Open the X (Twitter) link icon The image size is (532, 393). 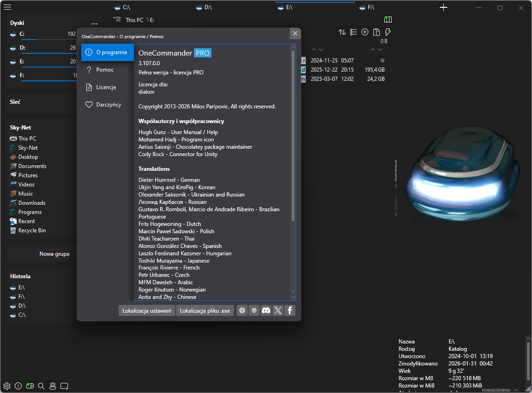[x=278, y=310]
